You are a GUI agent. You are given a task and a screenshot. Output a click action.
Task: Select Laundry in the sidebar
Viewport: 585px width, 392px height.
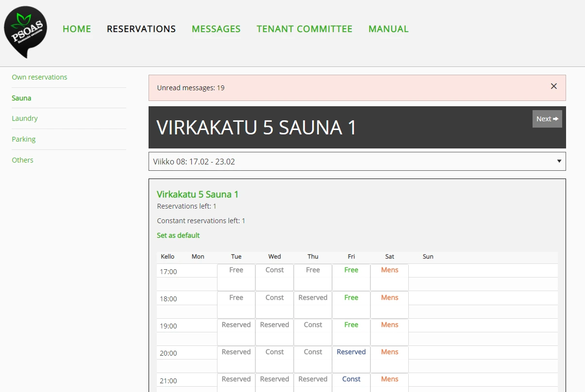coord(25,118)
